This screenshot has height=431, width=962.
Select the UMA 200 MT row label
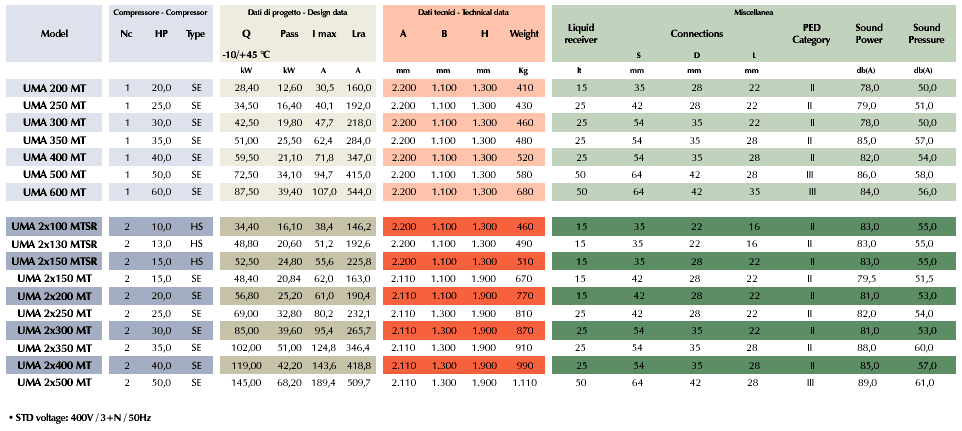tap(54, 88)
